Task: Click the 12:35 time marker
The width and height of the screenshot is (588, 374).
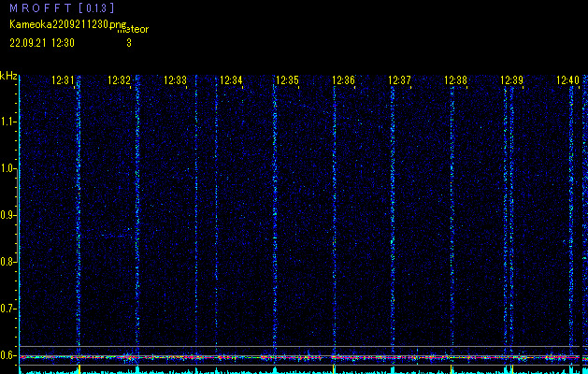Action: pyautogui.click(x=287, y=80)
